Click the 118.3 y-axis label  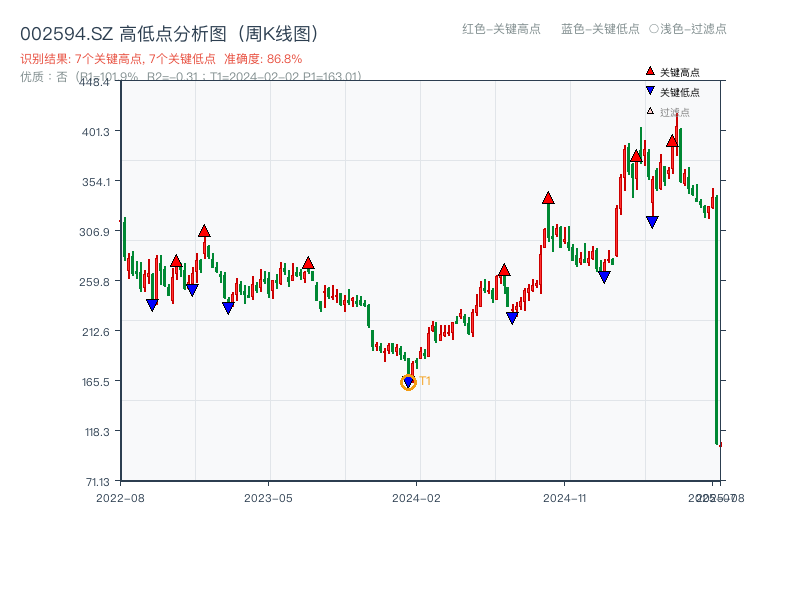[x=97, y=432]
